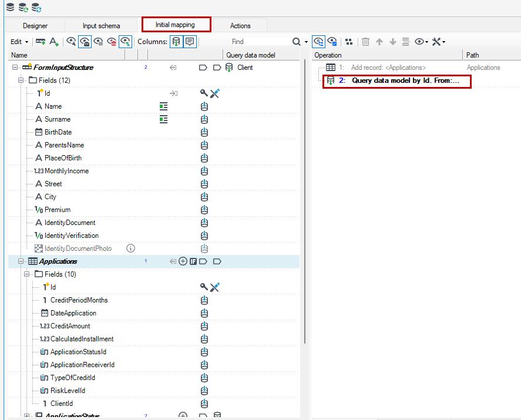The image size is (521, 420).
Task: Click the Query data model column header
Action: click(x=261, y=55)
